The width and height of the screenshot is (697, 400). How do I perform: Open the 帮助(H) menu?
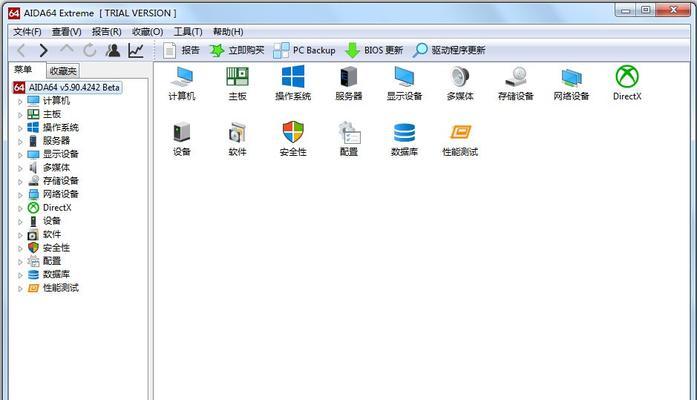(228, 32)
